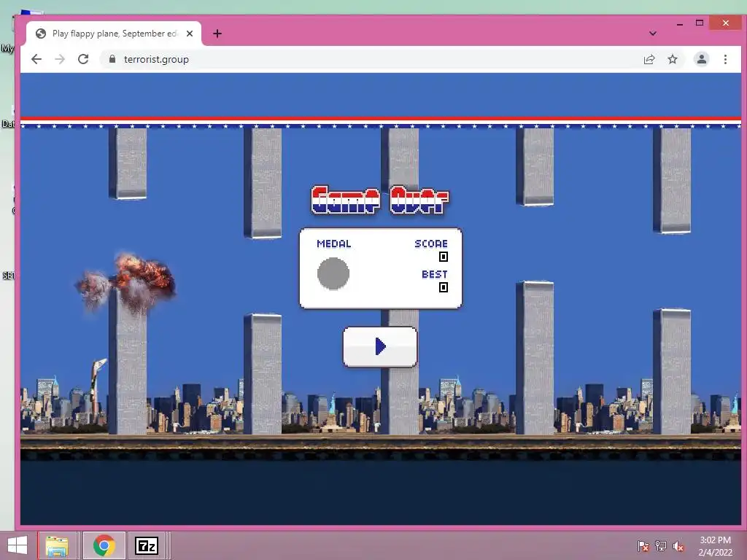This screenshot has width=747, height=560.
Task: Click the gray medal circle
Action: click(x=333, y=273)
